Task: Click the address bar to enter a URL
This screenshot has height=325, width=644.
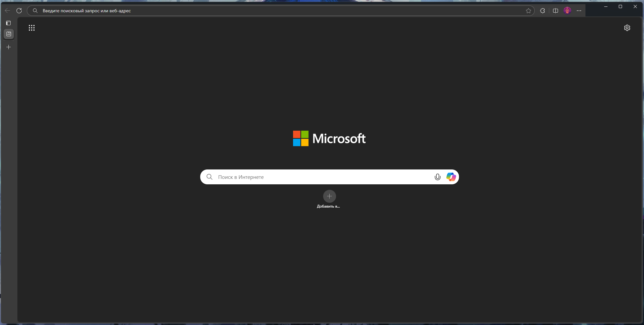Action: click(x=281, y=11)
